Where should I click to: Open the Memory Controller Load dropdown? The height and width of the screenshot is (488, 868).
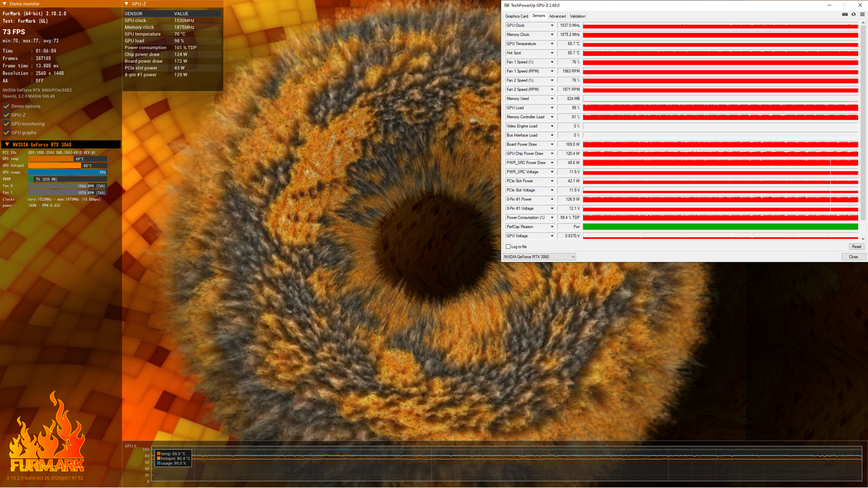tap(552, 117)
